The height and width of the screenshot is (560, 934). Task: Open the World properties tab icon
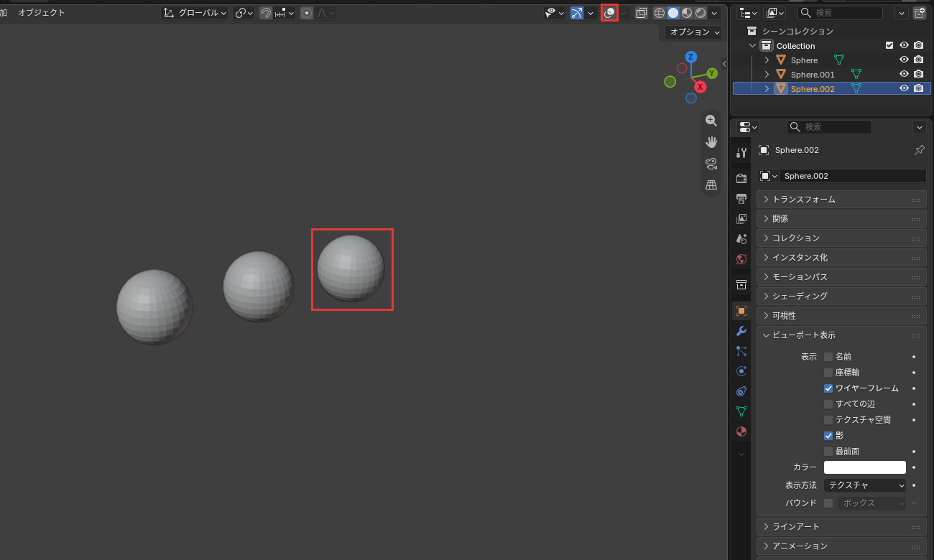click(741, 258)
